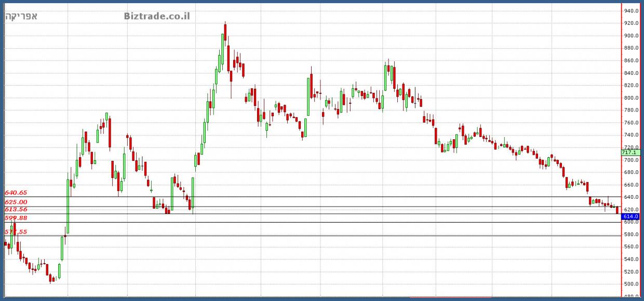Click the blue 614.0 current price tag

point(631,216)
